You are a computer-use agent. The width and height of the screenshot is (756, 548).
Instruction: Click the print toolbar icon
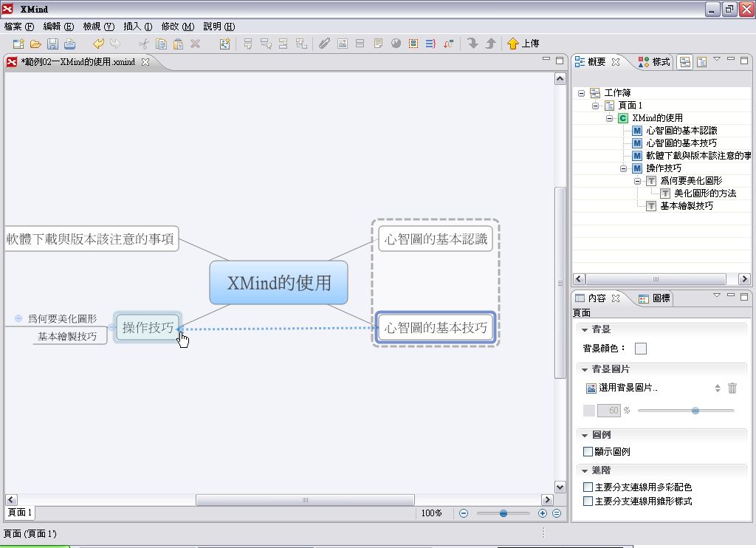(70, 44)
